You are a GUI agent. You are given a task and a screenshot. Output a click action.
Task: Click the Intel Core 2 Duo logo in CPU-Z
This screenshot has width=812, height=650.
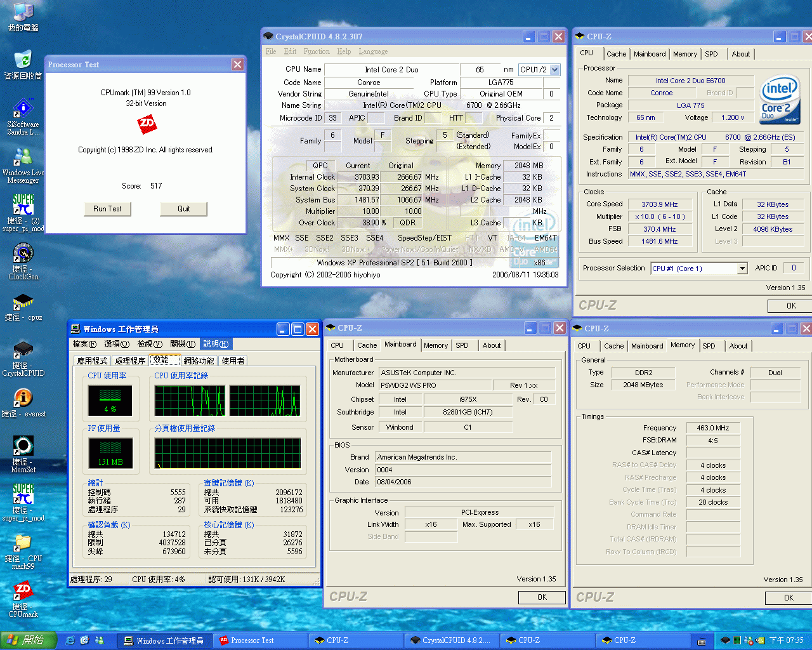click(x=780, y=100)
